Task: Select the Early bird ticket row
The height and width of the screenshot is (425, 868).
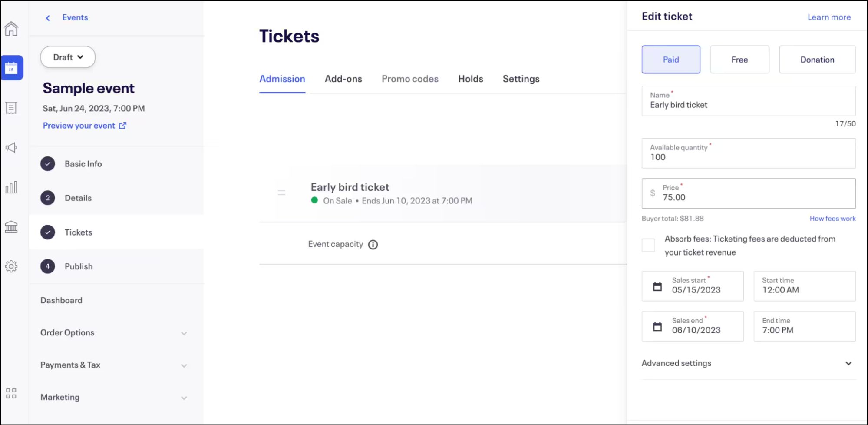Action: (x=443, y=193)
